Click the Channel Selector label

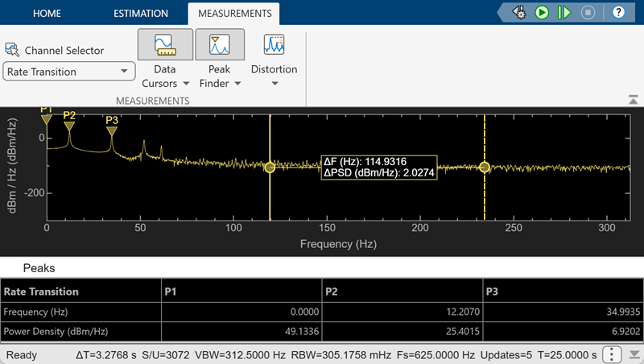pyautogui.click(x=64, y=51)
